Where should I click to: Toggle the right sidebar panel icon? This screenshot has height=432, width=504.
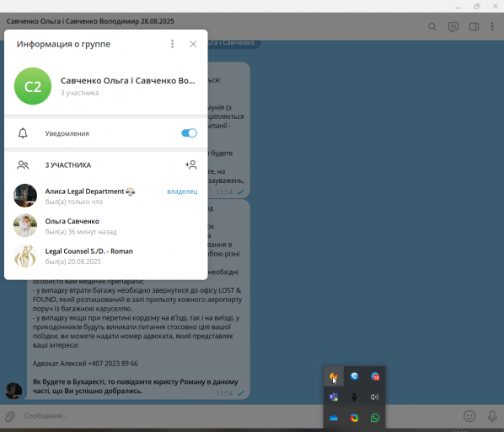coord(474,27)
